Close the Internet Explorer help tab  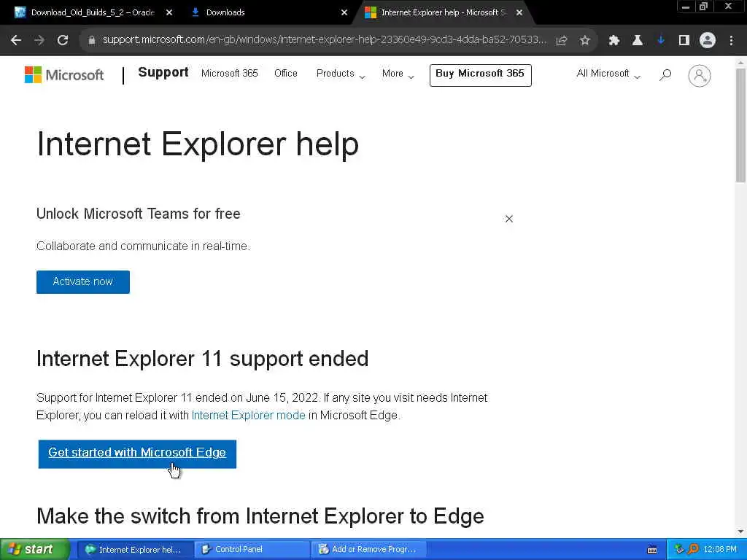(519, 13)
